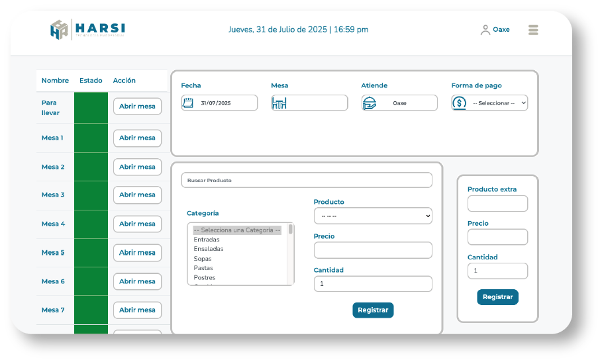This screenshot has height=364, width=602.
Task: Open the hamburger menu
Action: pyautogui.click(x=533, y=30)
